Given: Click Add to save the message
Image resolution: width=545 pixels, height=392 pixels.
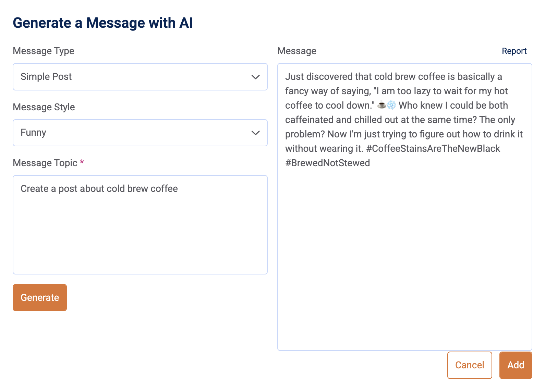Looking at the screenshot, I should coord(516,365).
